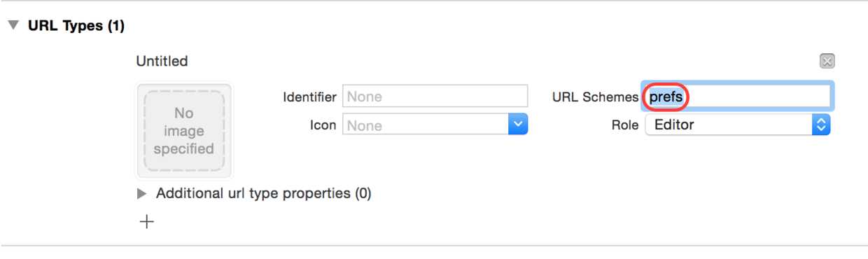The image size is (868, 259).
Task: Expand Additional url type properties triangle
Action: tap(142, 194)
